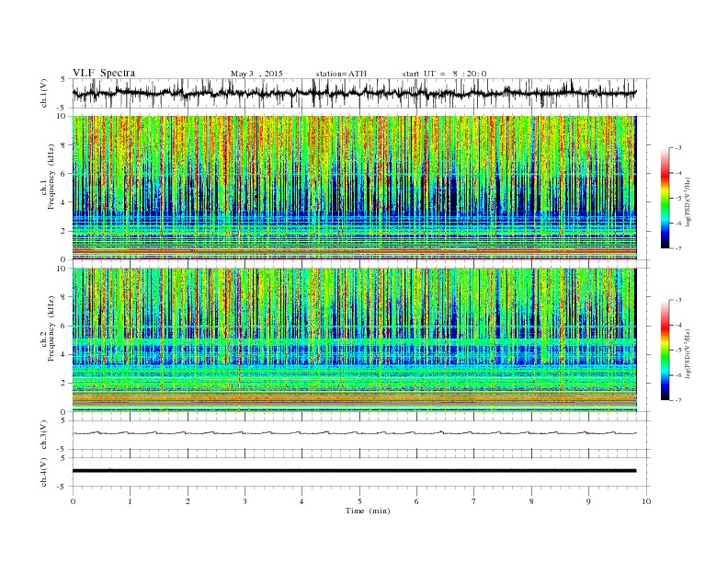The width and height of the screenshot is (728, 563).
Task: Click the "start UT = 8:20:0" header text
Action: [x=444, y=74]
